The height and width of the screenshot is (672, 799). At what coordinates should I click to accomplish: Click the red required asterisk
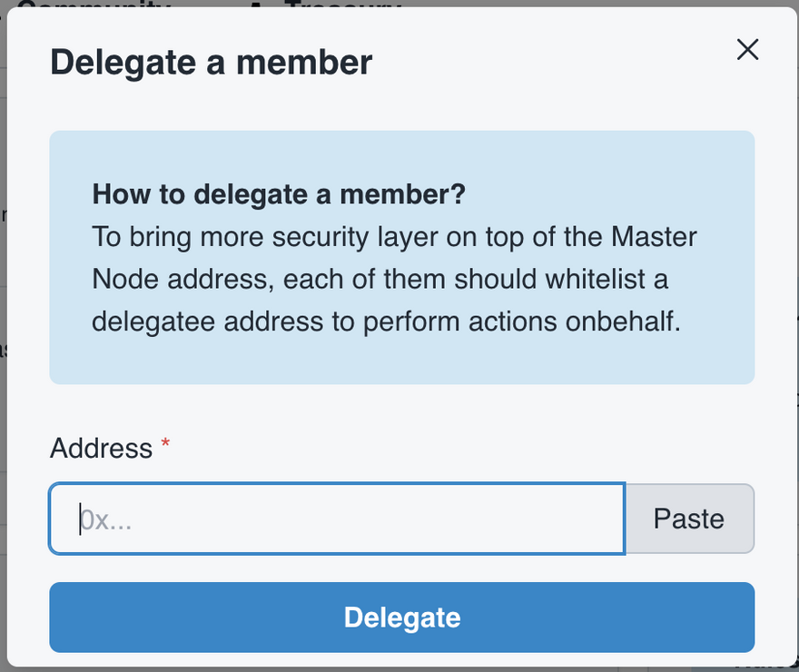(x=165, y=444)
